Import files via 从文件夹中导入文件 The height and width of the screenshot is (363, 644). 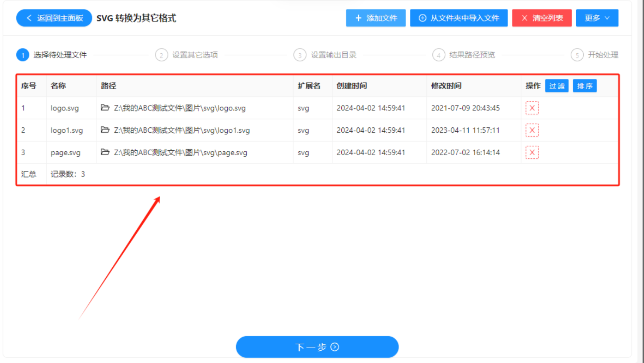pos(459,18)
